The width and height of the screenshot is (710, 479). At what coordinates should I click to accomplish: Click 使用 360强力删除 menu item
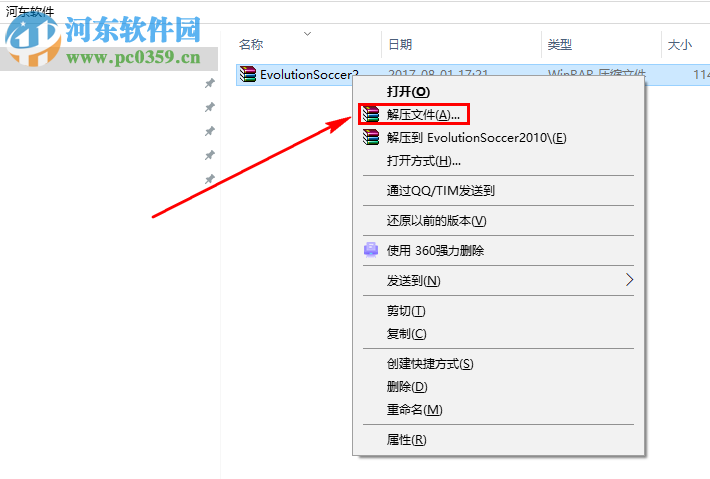pyautogui.click(x=498, y=250)
